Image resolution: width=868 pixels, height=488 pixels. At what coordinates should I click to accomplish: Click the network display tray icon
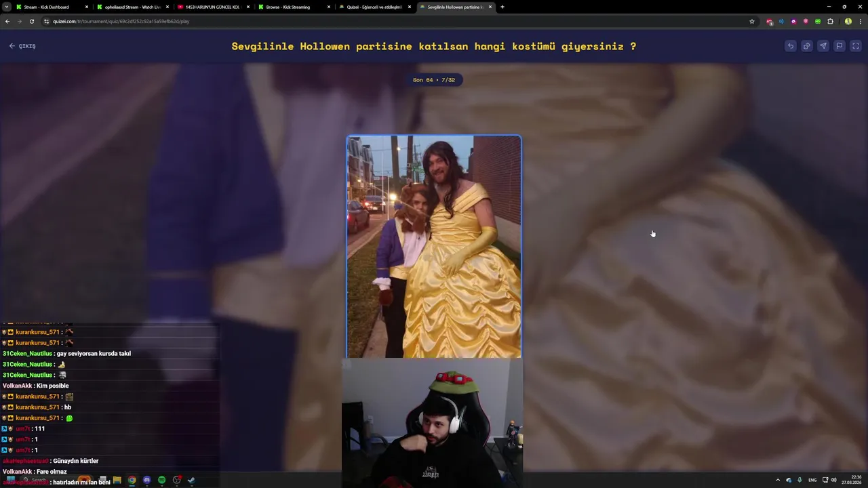click(x=825, y=480)
